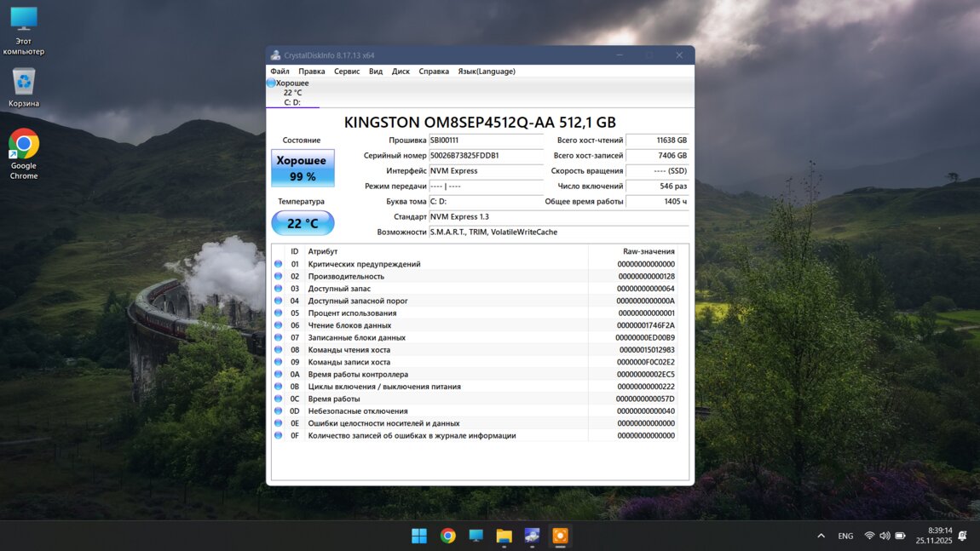Click the status icon of attribute 0C

278,399
